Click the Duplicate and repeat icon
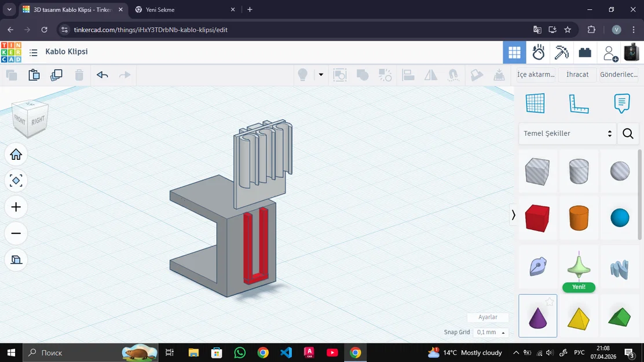The width and height of the screenshot is (644, 362). pyautogui.click(x=56, y=75)
